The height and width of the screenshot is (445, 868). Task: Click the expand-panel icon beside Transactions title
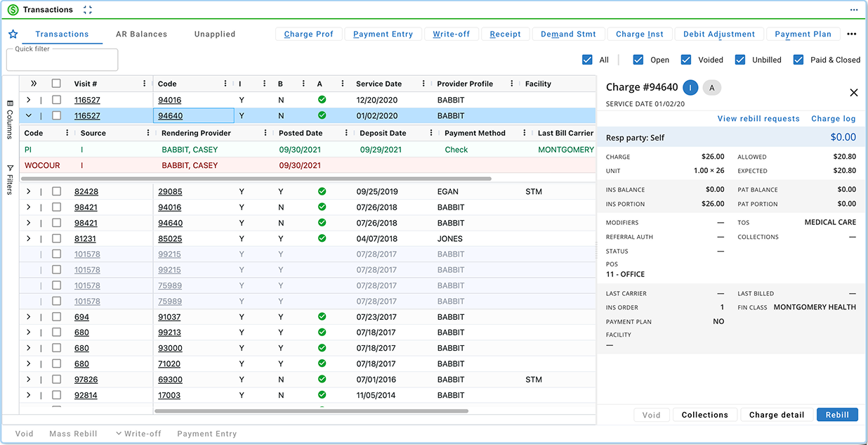click(88, 10)
